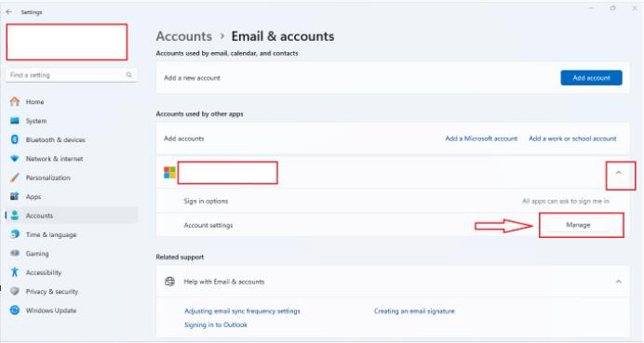Click the Apps icon in the sidebar
This screenshot has height=343, width=644.
coord(15,196)
